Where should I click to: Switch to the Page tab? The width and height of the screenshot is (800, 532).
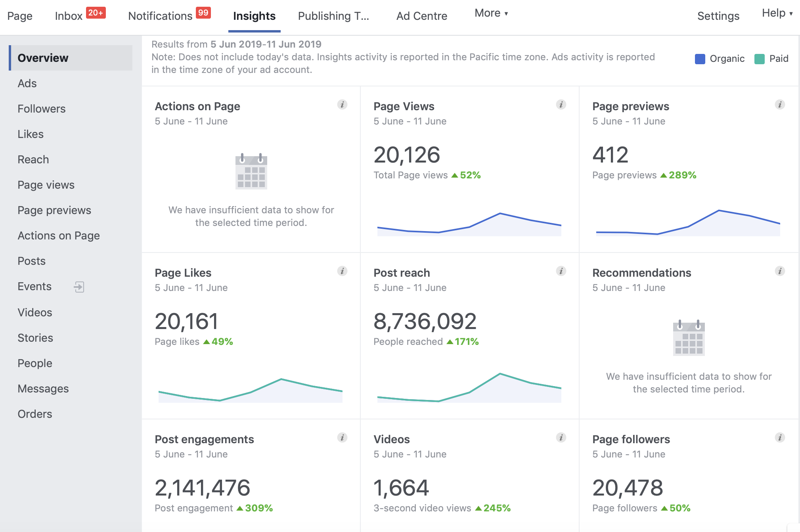(x=20, y=16)
